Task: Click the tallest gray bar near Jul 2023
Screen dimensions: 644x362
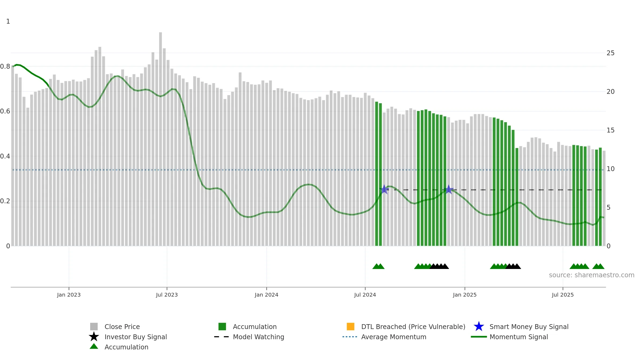Action: click(x=160, y=139)
